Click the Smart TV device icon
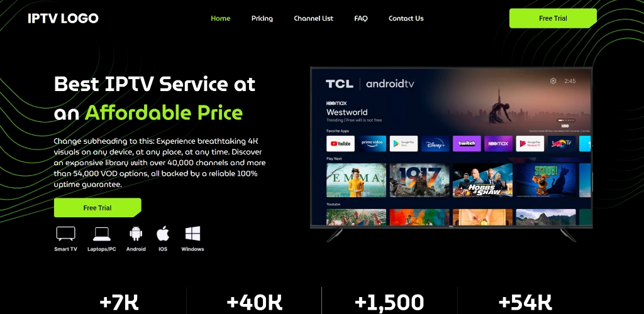 coord(65,233)
